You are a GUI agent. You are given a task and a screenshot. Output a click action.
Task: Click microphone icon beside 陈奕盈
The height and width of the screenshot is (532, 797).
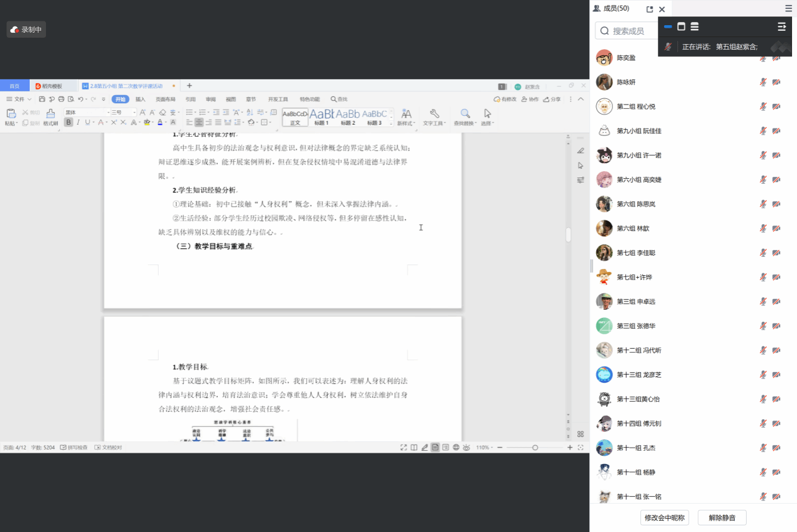tap(763, 58)
